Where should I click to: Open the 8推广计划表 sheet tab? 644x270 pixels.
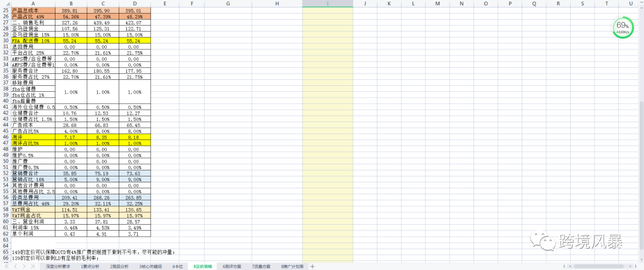pos(292,266)
